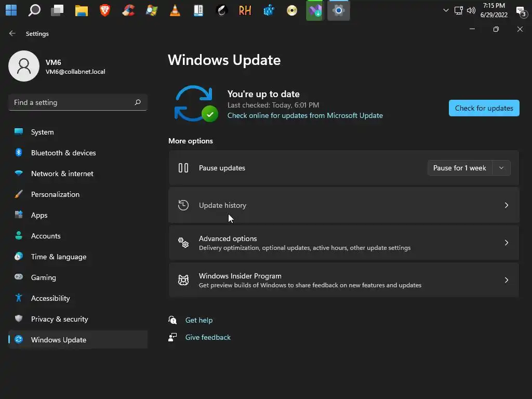This screenshot has width=532, height=399.
Task: Open Task View on the taskbar
Action: point(57,10)
